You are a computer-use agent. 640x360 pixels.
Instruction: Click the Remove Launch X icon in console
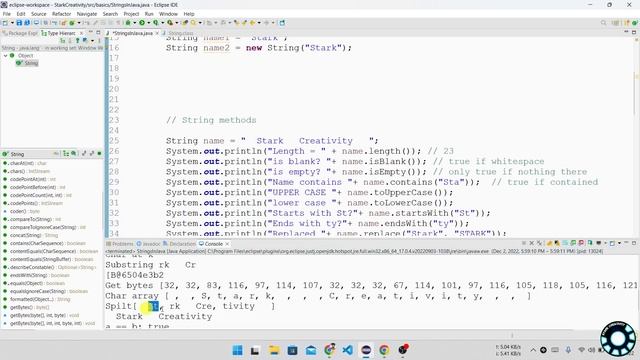(531, 243)
